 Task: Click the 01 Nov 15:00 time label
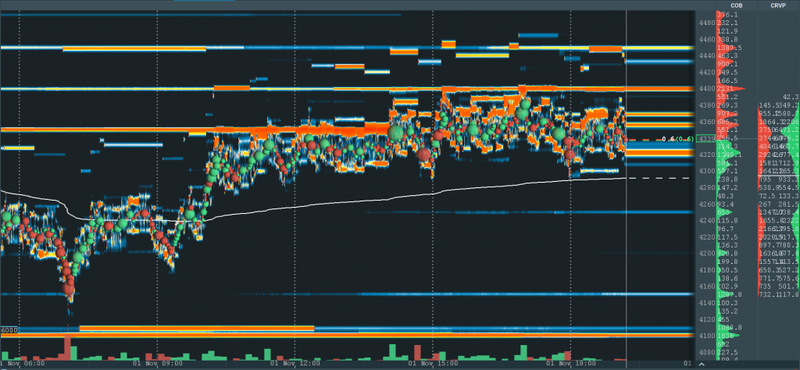tap(433, 363)
